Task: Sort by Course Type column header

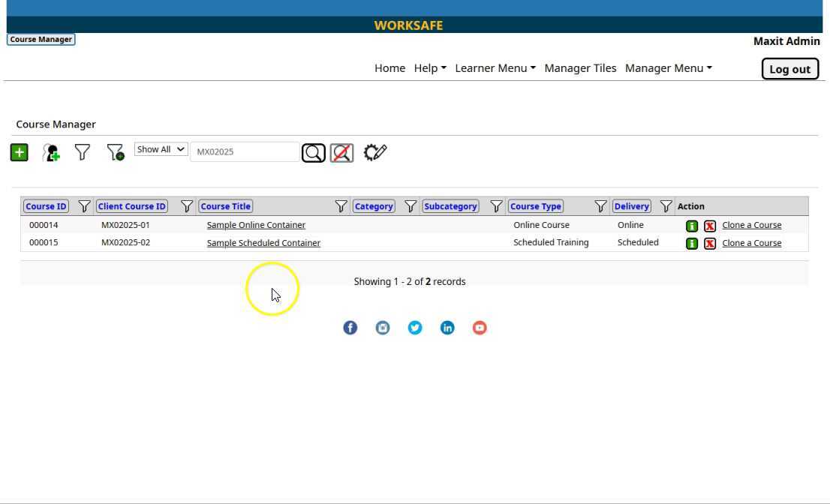Action: click(x=536, y=206)
